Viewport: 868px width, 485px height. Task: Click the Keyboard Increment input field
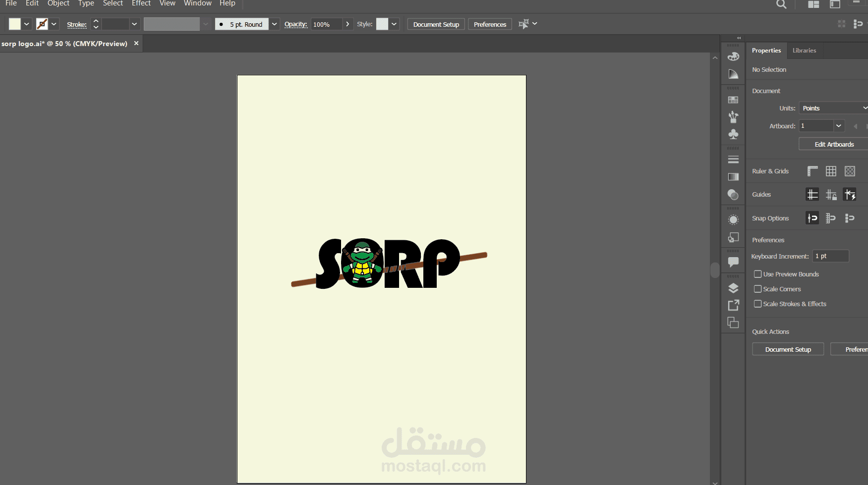pyautogui.click(x=831, y=256)
